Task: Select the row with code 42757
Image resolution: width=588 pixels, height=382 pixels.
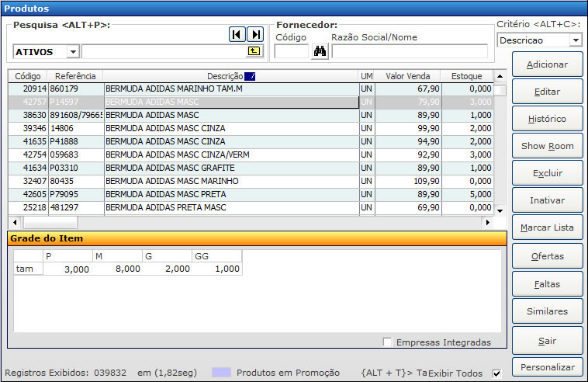Action: [x=251, y=102]
